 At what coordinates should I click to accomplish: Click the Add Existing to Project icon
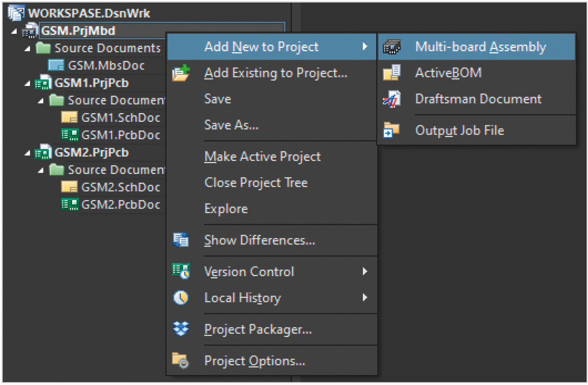tap(181, 73)
